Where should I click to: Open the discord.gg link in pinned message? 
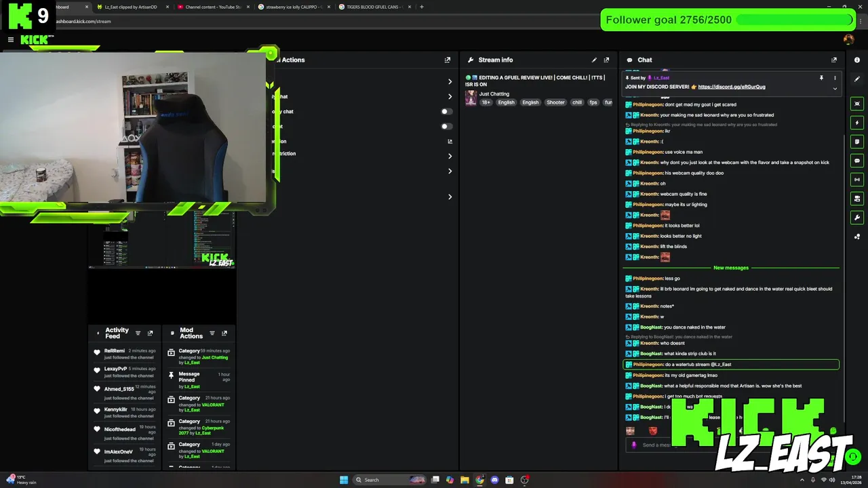click(x=731, y=87)
